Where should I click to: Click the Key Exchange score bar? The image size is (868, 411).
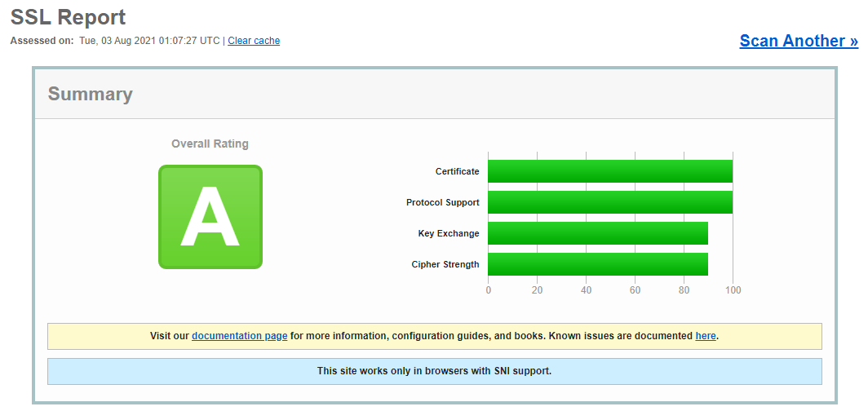point(598,233)
